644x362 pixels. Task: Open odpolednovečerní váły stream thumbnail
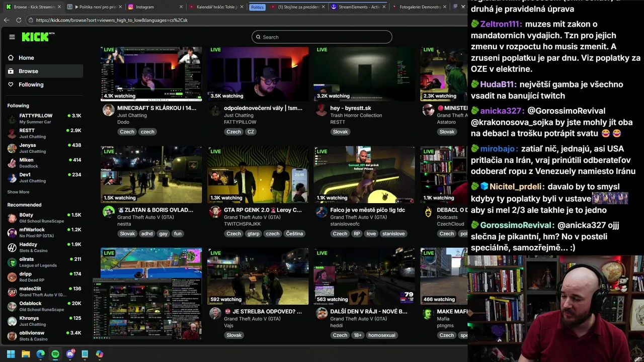coord(258,74)
